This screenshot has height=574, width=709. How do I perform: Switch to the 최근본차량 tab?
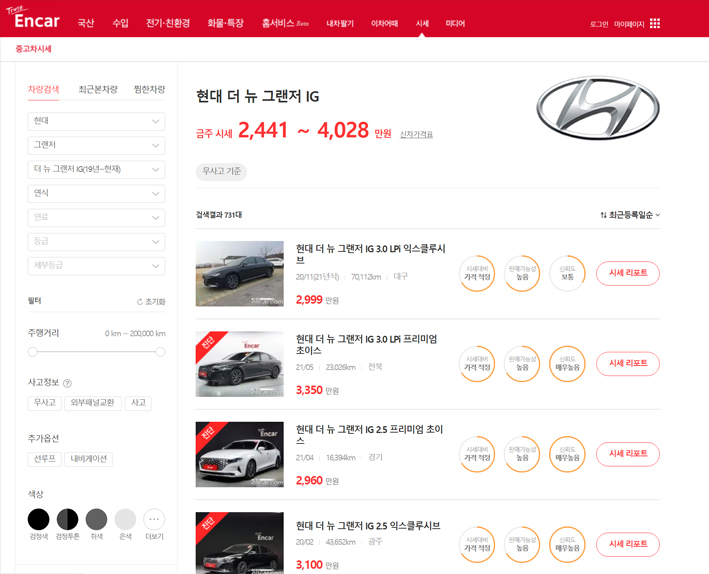[98, 89]
